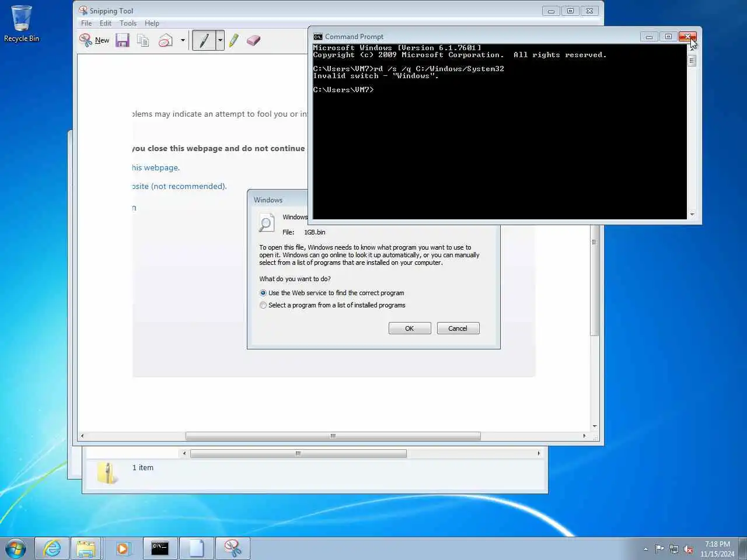This screenshot has height=560, width=747.
Task: Click the Snipping Tool title bar icon
Action: pos(83,10)
